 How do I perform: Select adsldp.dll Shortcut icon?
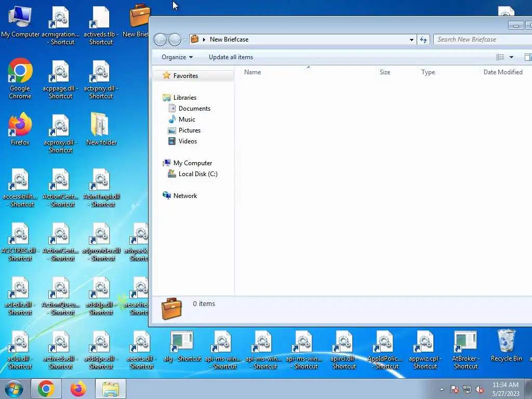coord(101,296)
